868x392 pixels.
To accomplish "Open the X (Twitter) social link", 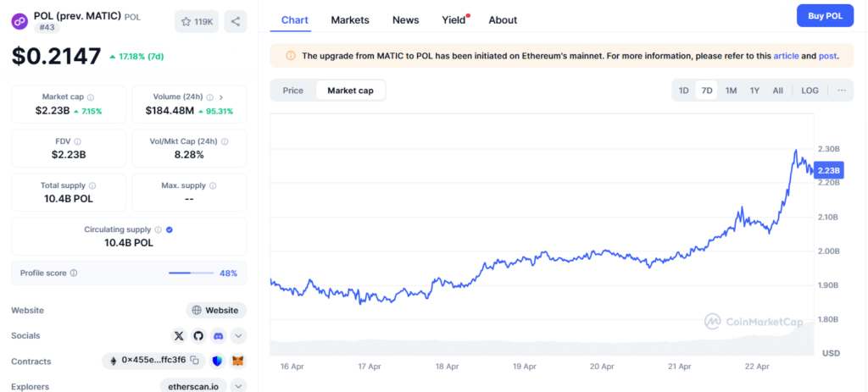I will point(179,335).
